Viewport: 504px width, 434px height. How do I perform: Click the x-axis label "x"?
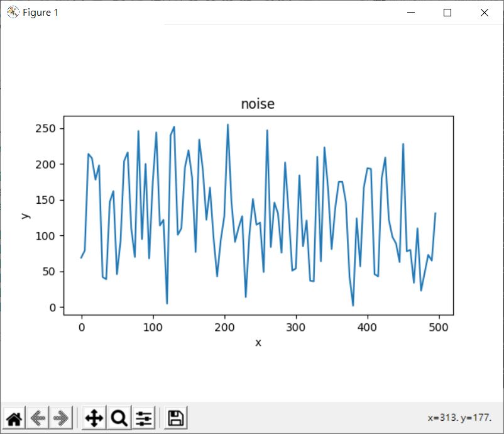coord(258,343)
